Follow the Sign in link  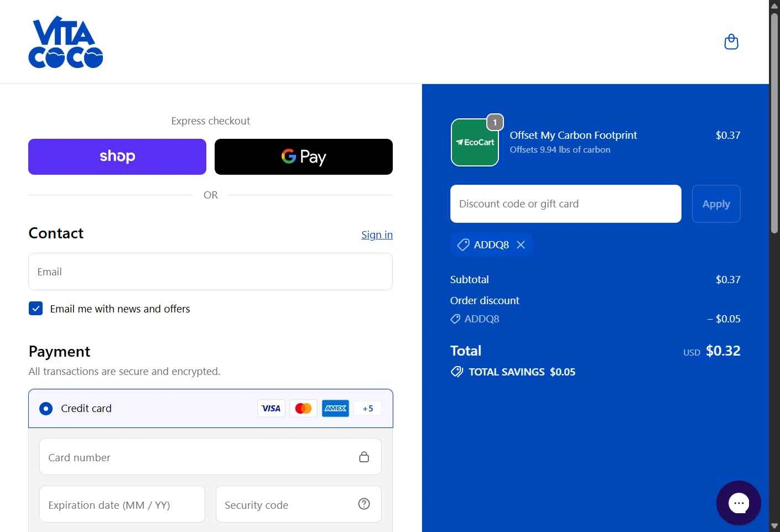[x=377, y=234]
